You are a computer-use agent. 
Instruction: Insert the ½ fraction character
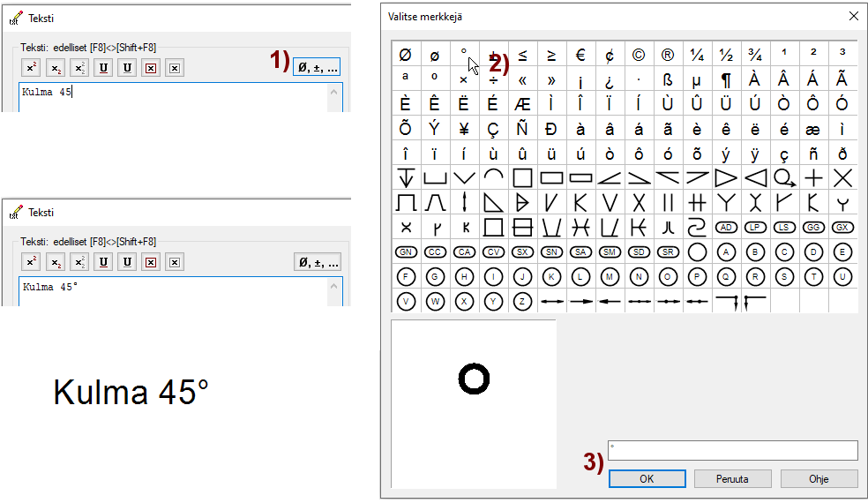(726, 55)
